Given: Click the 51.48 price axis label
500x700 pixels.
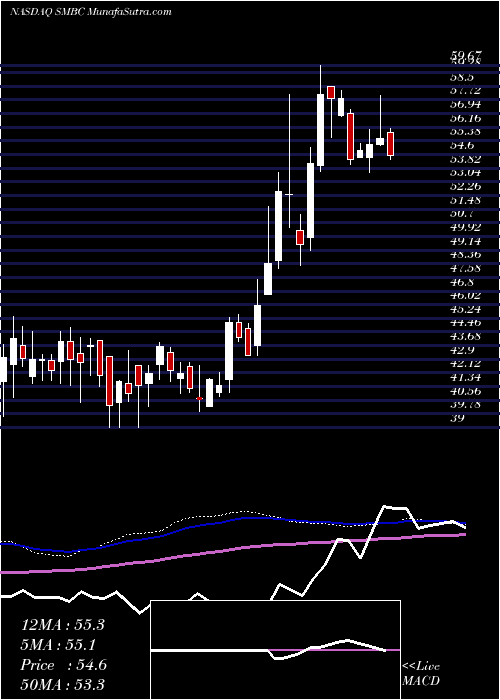Looking at the screenshot, I should (x=465, y=200).
